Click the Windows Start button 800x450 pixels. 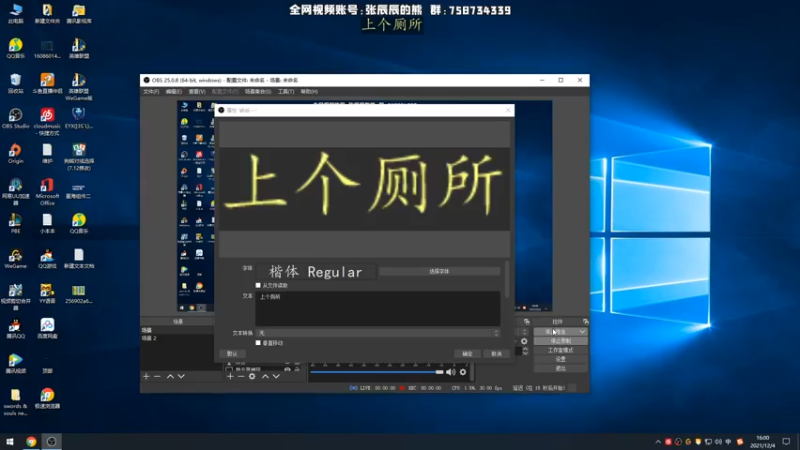(x=10, y=442)
